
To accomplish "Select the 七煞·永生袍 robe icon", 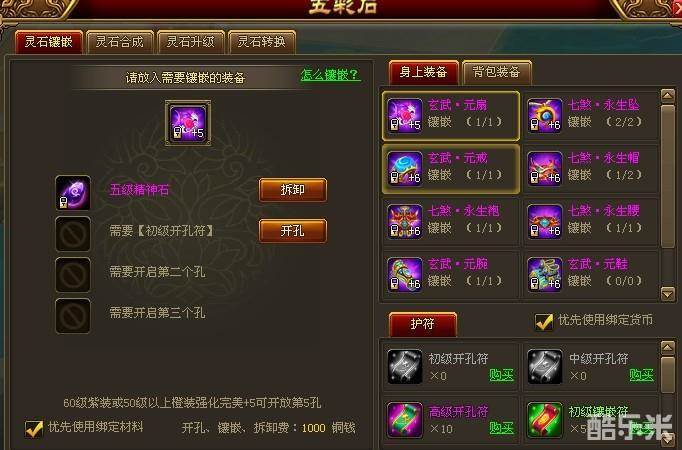I will 405,221.
